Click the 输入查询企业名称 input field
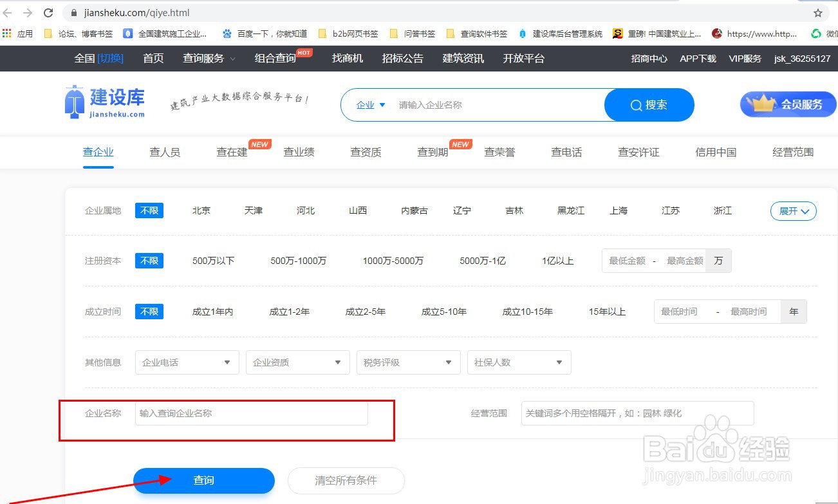 click(251, 413)
